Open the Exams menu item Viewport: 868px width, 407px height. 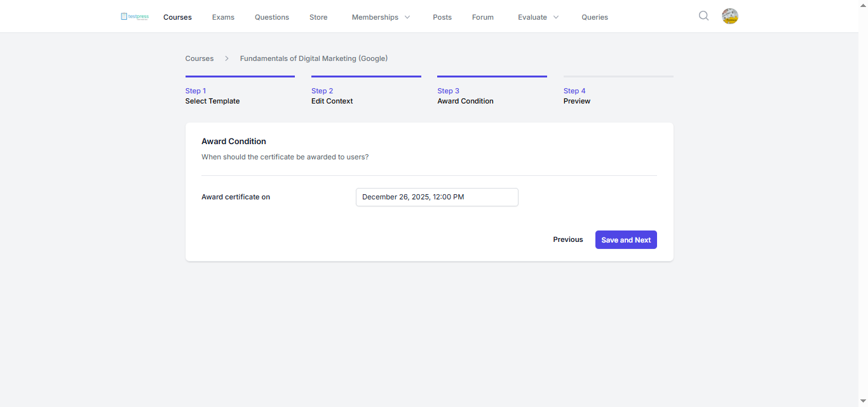click(223, 17)
